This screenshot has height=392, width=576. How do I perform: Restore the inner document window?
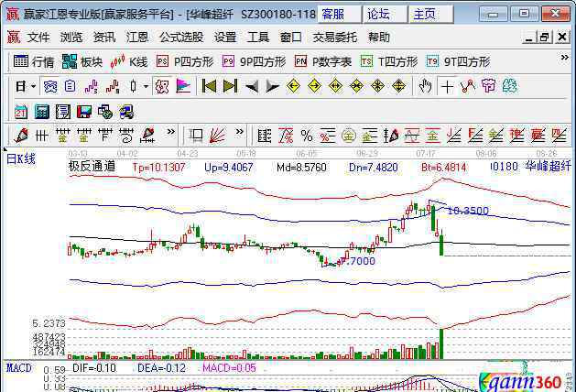tap(545, 38)
